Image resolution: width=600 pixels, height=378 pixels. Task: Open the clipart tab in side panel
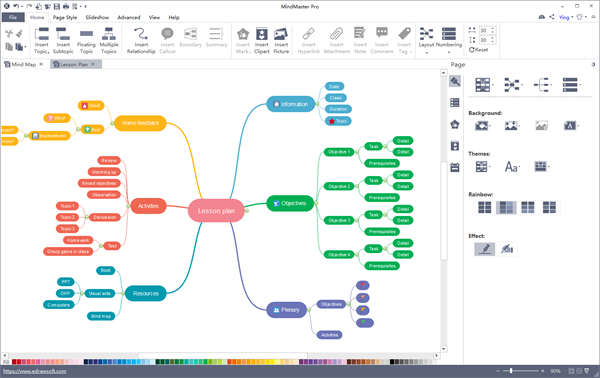point(455,146)
